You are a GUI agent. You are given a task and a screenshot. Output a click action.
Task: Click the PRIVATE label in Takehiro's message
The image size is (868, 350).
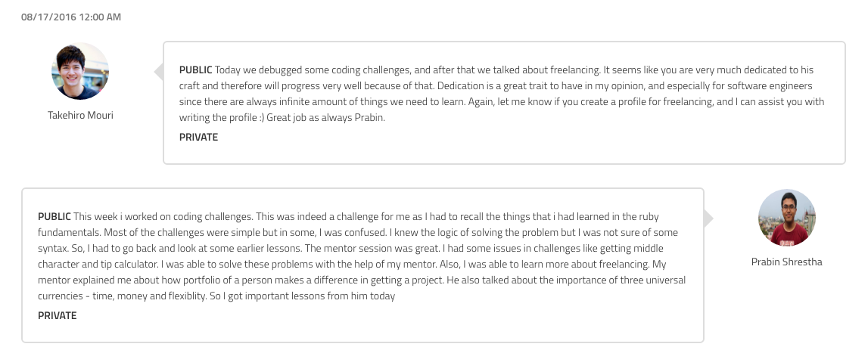click(x=199, y=137)
